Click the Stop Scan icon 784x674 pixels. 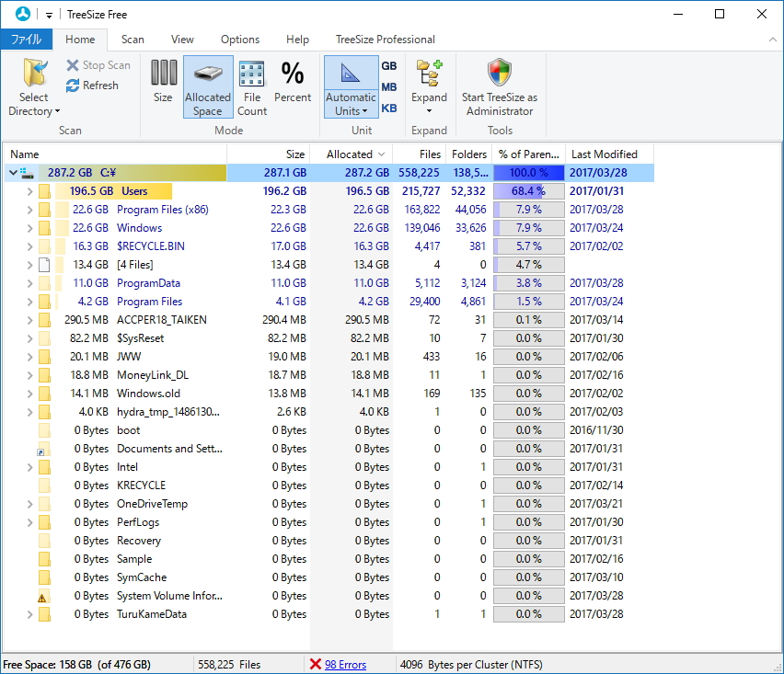(73, 65)
